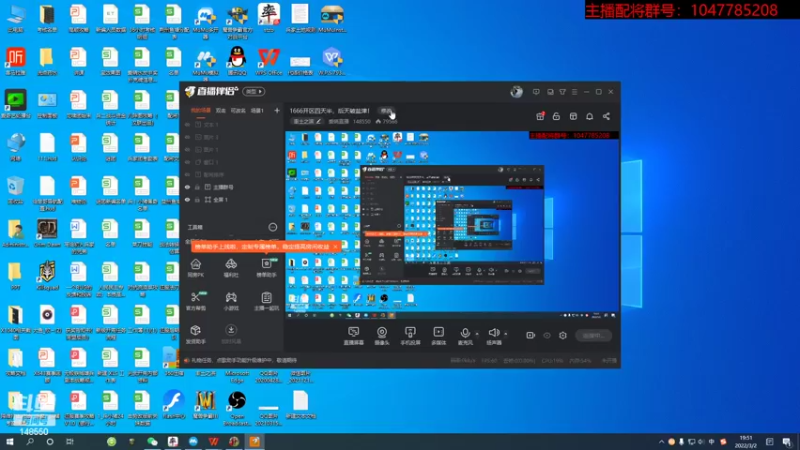Open taskbar search magnifier
Screen dimensions: 800x450
(30, 441)
